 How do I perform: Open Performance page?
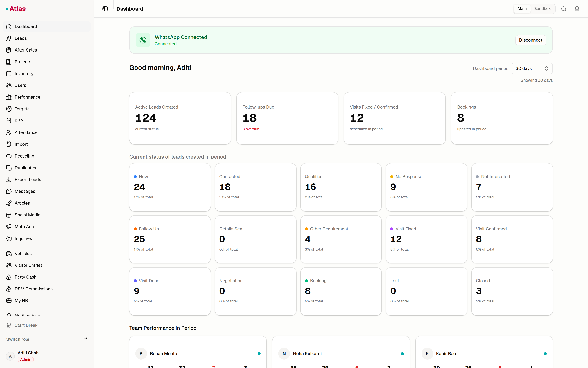pyautogui.click(x=47, y=97)
